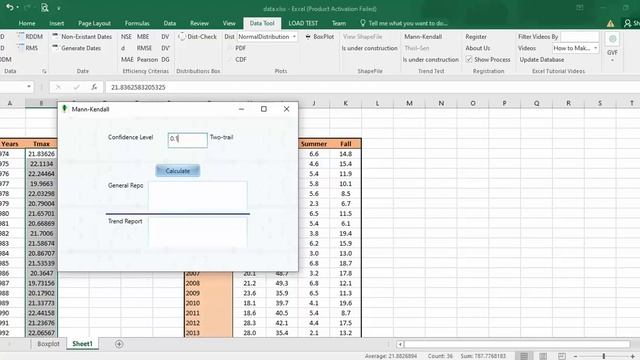Click the NSE efficiency criteria button
The image size is (640, 360).
126,36
